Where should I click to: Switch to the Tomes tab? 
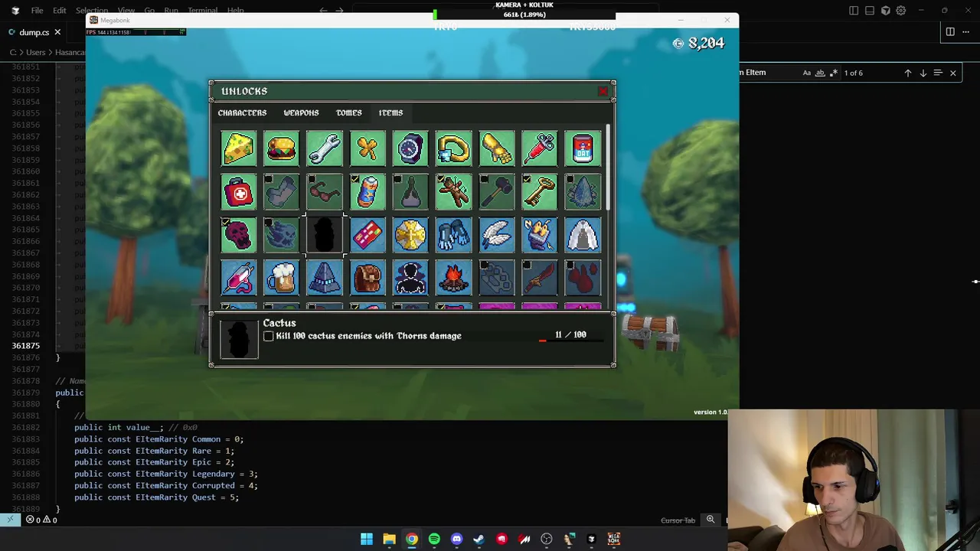(x=348, y=112)
